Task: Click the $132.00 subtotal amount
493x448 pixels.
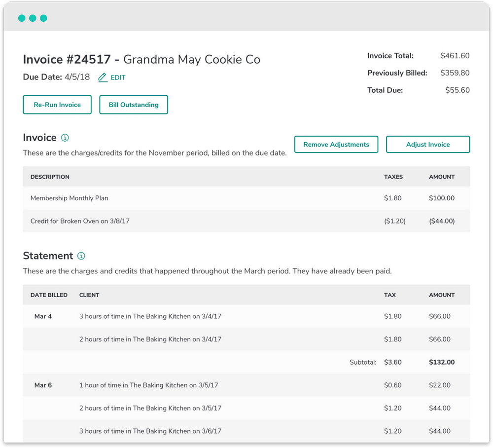Action: pyautogui.click(x=441, y=362)
